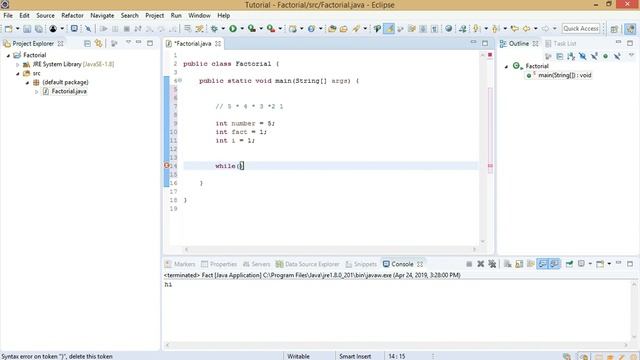The image size is (640, 360).
Task: Toggle Link with Editor in Project Explorer
Action: [x=98, y=43]
